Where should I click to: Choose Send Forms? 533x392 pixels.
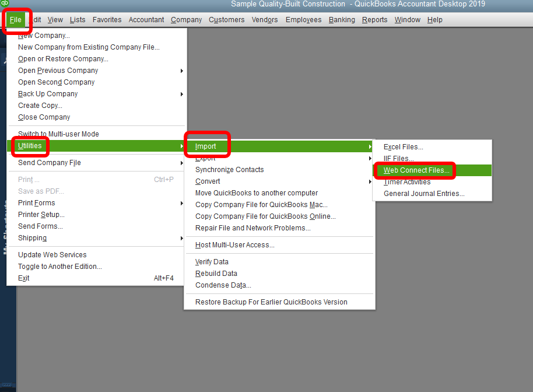pyautogui.click(x=40, y=226)
